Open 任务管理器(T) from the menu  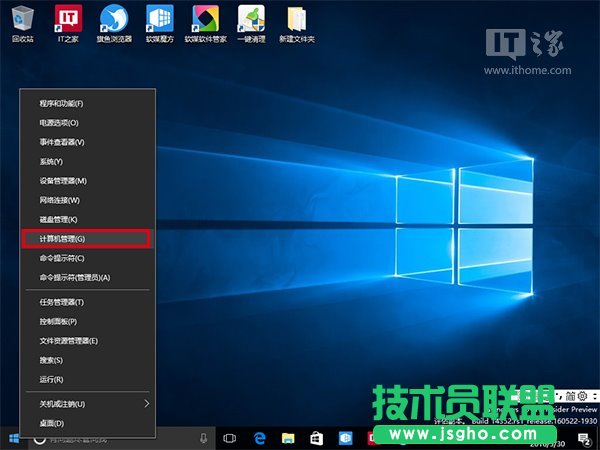88,302
